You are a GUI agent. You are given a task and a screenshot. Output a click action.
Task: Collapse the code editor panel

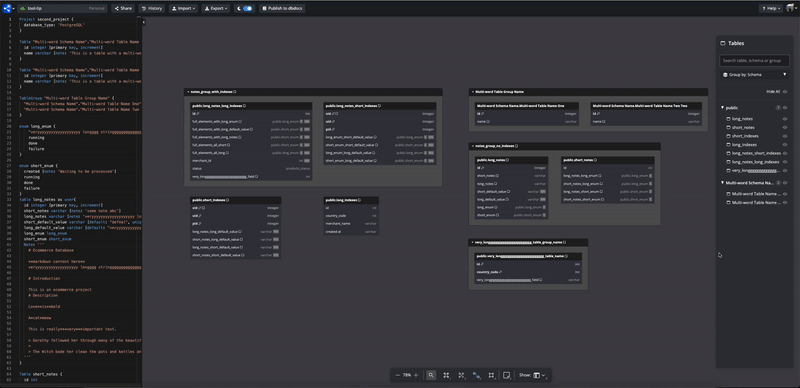pos(144,22)
